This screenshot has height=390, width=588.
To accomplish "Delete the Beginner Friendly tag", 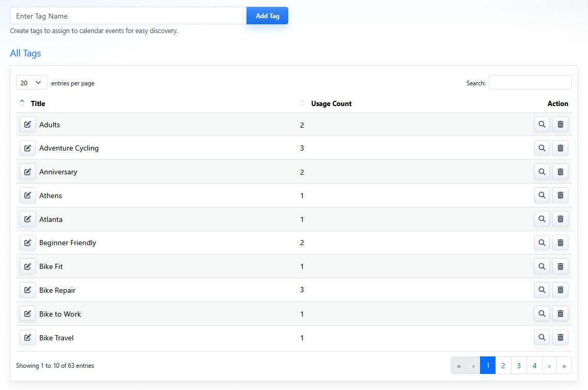I will coord(560,243).
